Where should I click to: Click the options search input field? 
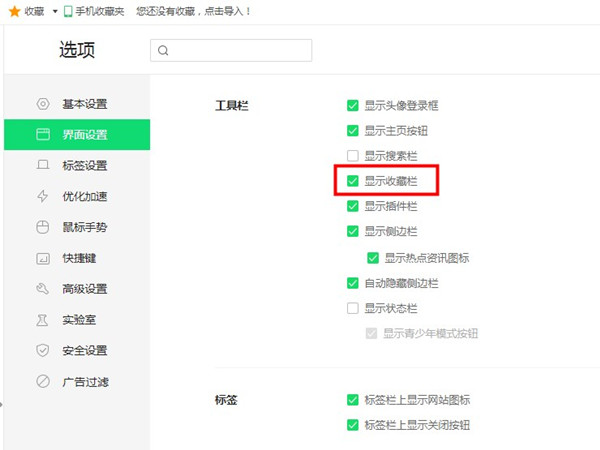click(231, 50)
